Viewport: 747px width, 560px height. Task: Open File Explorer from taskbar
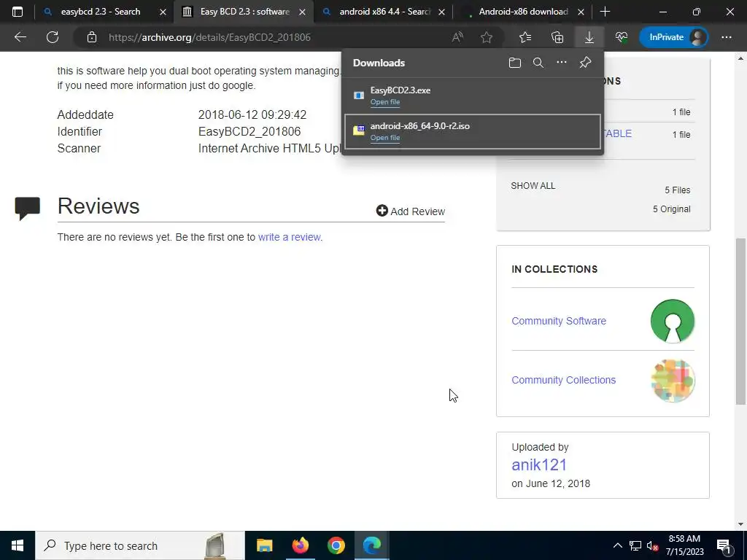(264, 545)
